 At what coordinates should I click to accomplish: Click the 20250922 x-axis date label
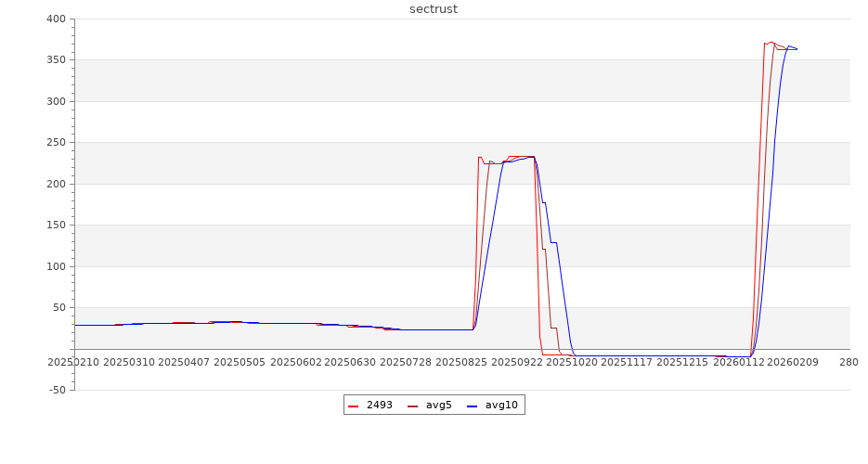(x=517, y=362)
